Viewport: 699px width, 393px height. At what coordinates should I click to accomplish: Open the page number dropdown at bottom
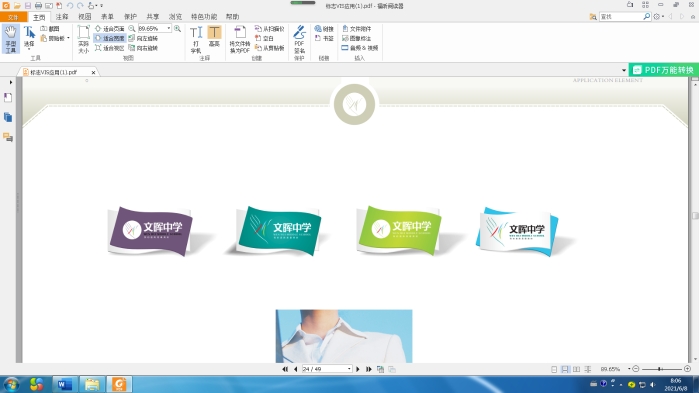click(349, 369)
